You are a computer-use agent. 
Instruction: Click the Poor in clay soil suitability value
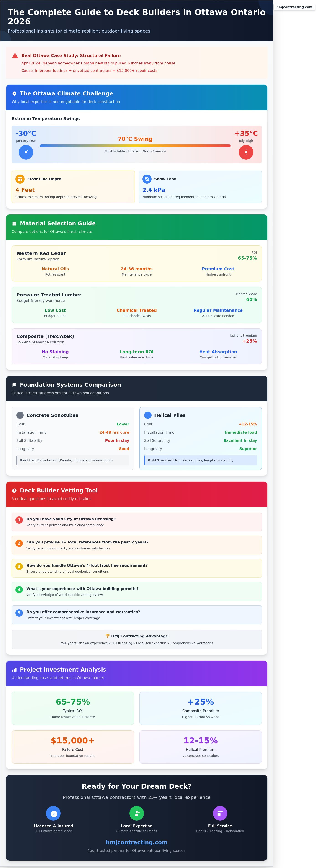click(x=117, y=441)
